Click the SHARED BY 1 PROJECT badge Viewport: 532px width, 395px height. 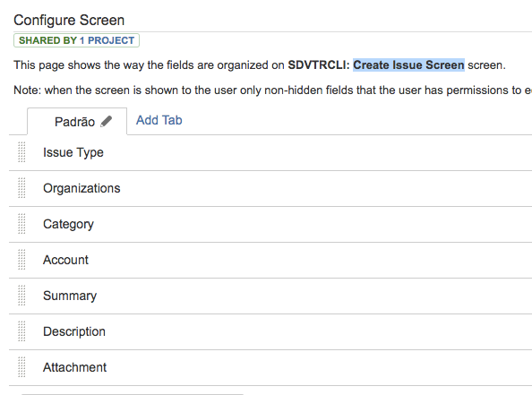[x=76, y=40]
